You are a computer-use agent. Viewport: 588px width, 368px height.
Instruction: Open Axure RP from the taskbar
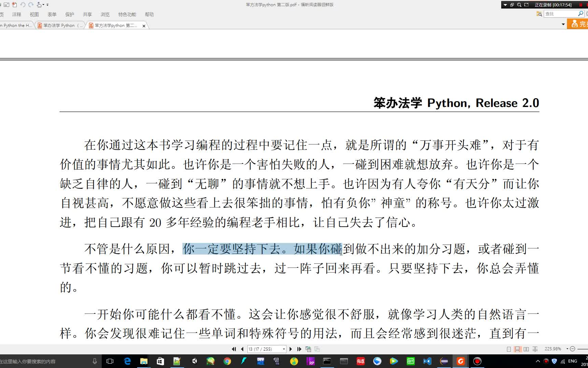(x=311, y=361)
